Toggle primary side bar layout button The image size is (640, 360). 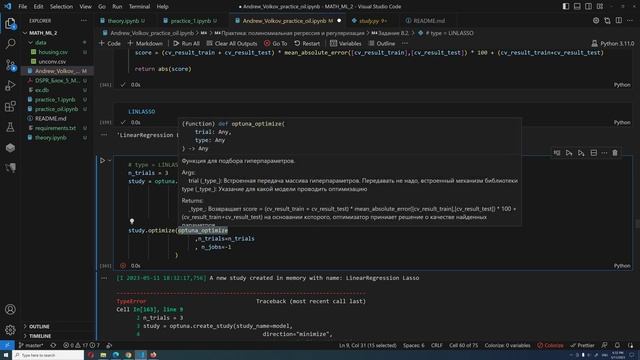point(566,7)
